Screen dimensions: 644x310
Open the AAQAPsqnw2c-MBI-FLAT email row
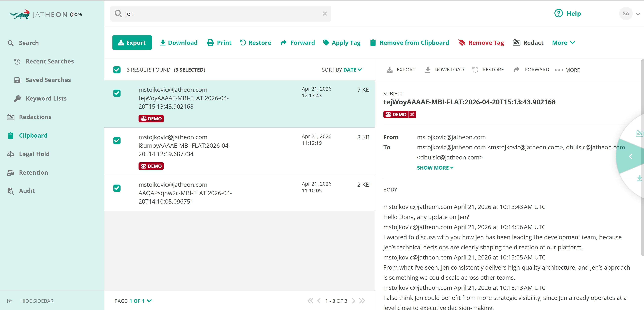pyautogui.click(x=239, y=193)
